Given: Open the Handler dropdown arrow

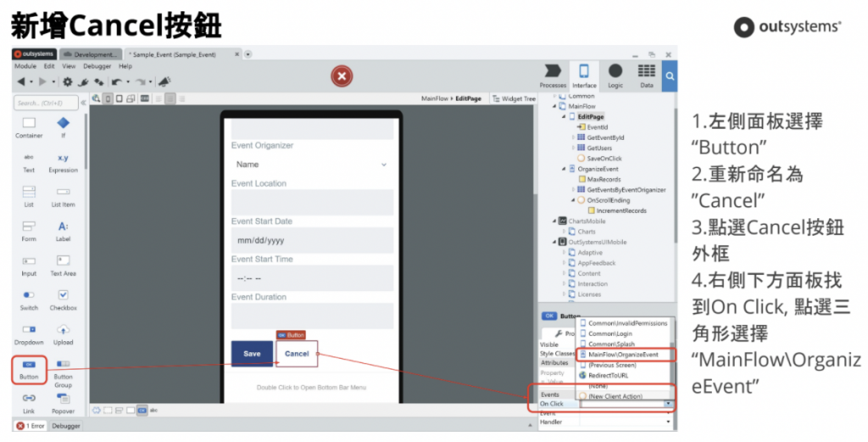Looking at the screenshot, I should coord(668,422).
